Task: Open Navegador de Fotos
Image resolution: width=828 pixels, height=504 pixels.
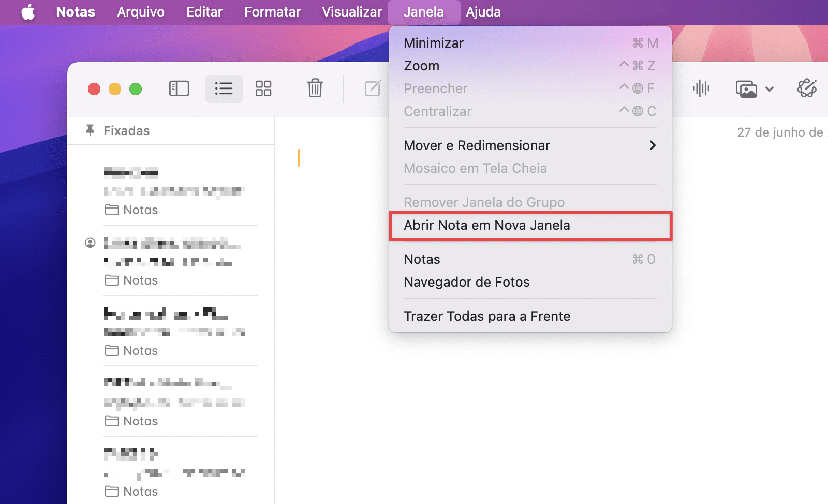Action: (x=530, y=282)
